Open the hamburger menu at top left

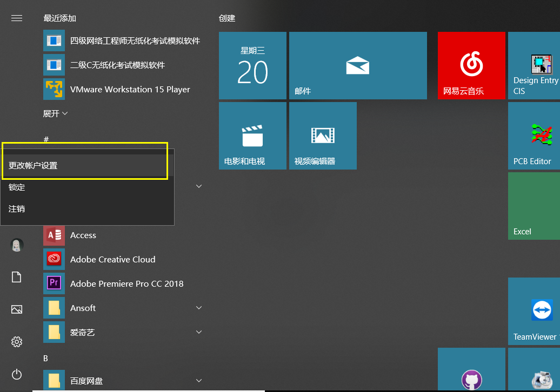16,18
